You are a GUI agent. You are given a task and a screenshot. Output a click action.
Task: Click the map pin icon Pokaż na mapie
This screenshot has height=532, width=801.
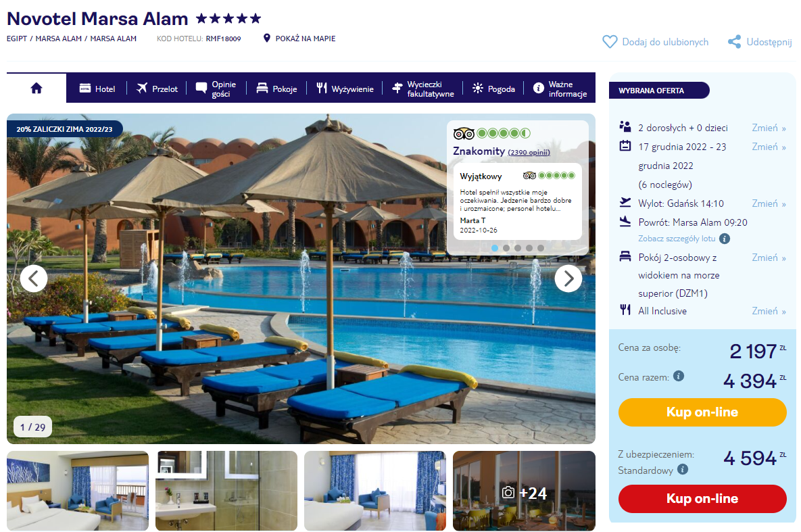pos(266,39)
